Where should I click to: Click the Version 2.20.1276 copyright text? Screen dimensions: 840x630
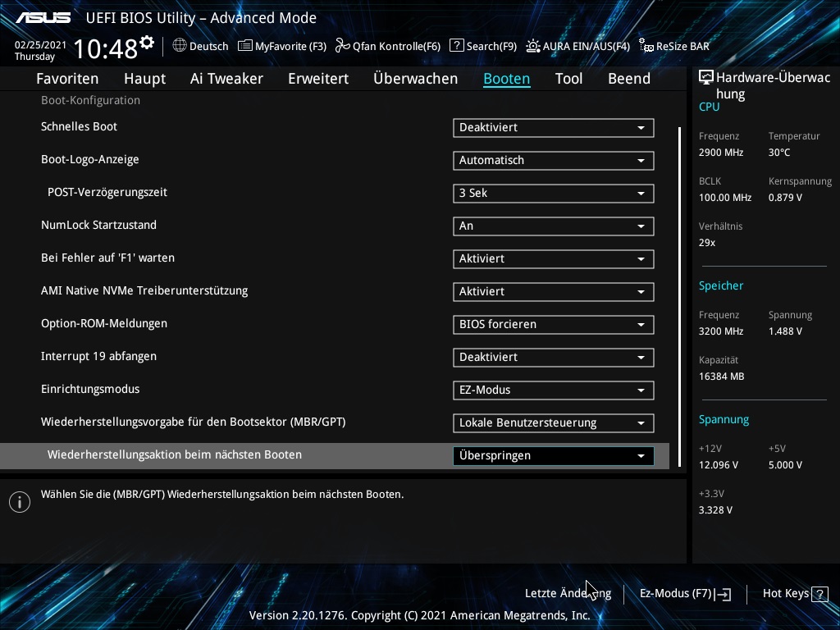click(x=419, y=615)
